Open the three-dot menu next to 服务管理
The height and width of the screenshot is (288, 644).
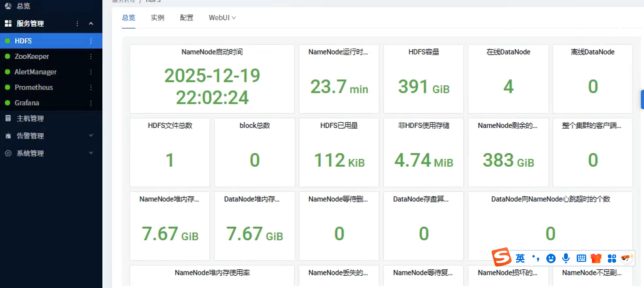(77, 24)
